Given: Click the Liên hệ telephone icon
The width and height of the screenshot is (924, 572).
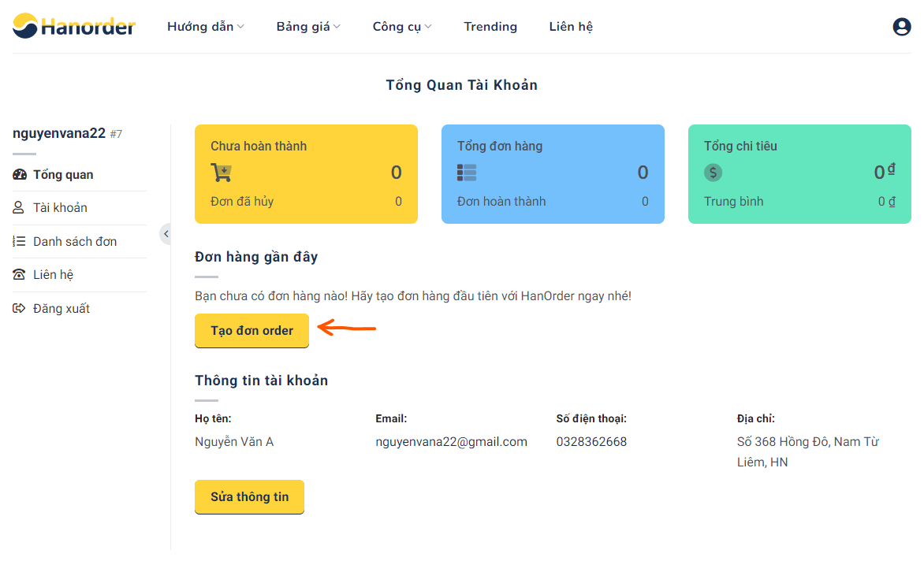Looking at the screenshot, I should [x=20, y=275].
